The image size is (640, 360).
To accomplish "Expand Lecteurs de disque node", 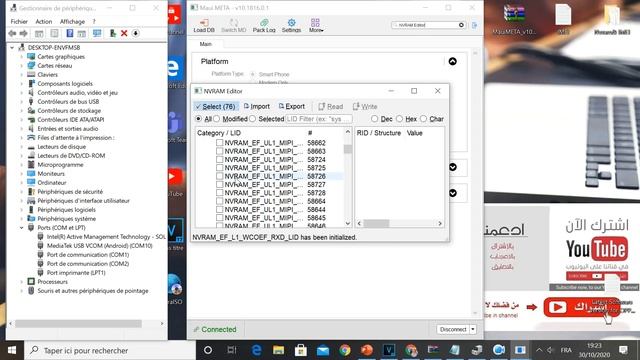I will click(x=22, y=147).
